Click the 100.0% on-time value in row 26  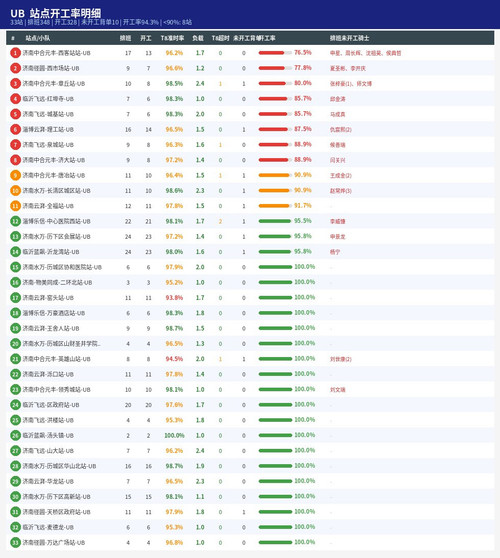tap(174, 436)
